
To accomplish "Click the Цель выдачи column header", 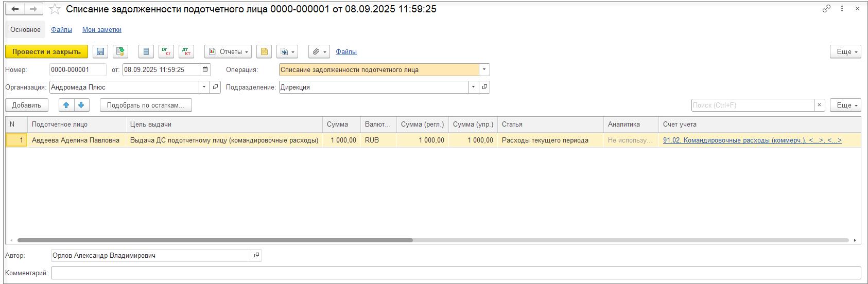I will [224, 124].
